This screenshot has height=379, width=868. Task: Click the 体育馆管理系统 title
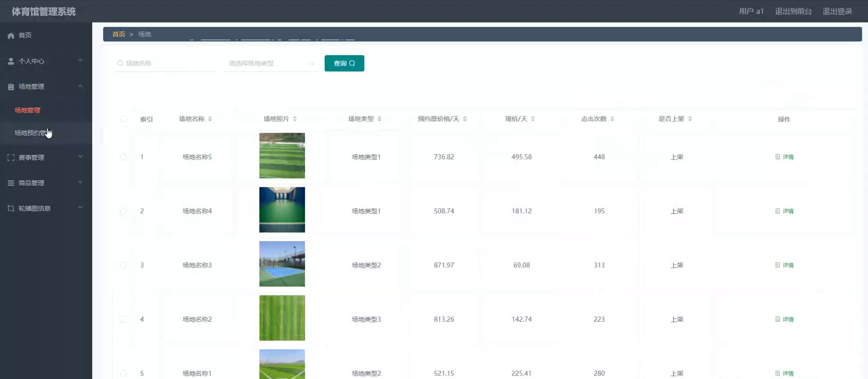(44, 11)
